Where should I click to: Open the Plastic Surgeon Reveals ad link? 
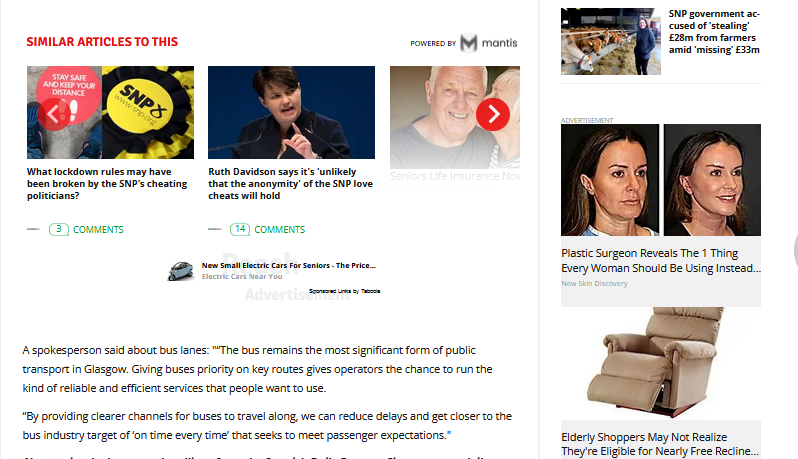tap(661, 261)
